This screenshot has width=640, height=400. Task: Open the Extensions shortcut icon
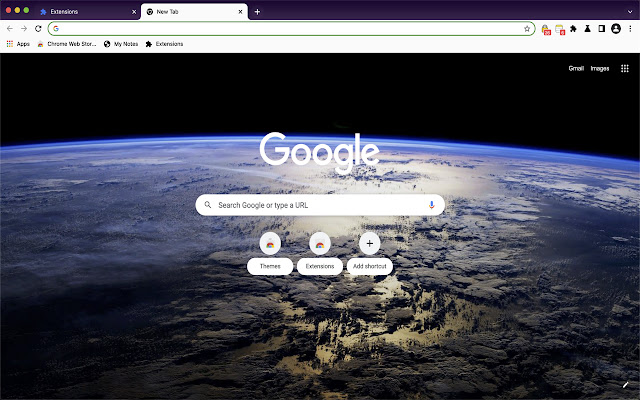pos(320,243)
